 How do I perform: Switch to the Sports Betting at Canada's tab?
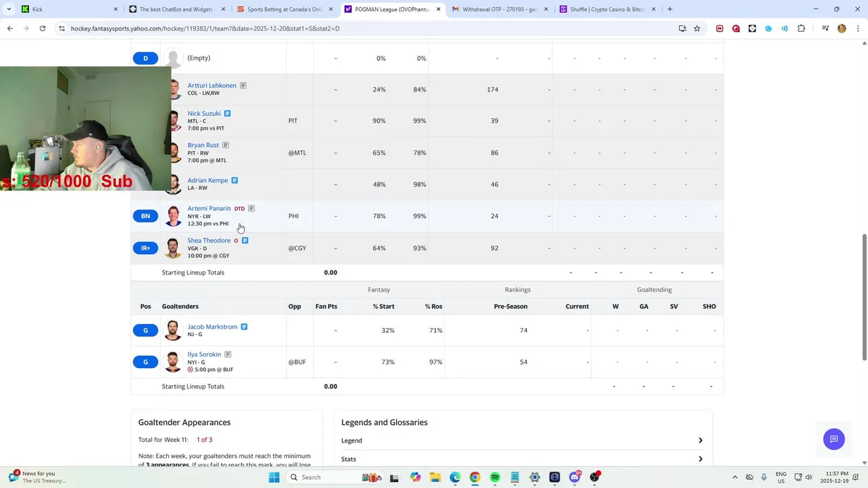[285, 9]
